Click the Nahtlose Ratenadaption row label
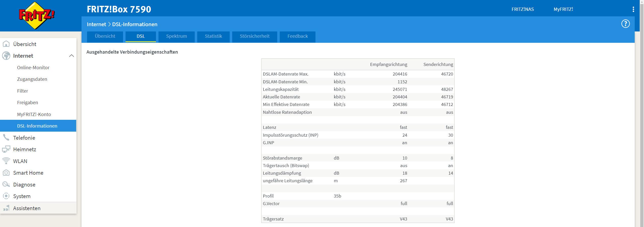Image resolution: width=644 pixels, height=227 pixels. (287, 112)
